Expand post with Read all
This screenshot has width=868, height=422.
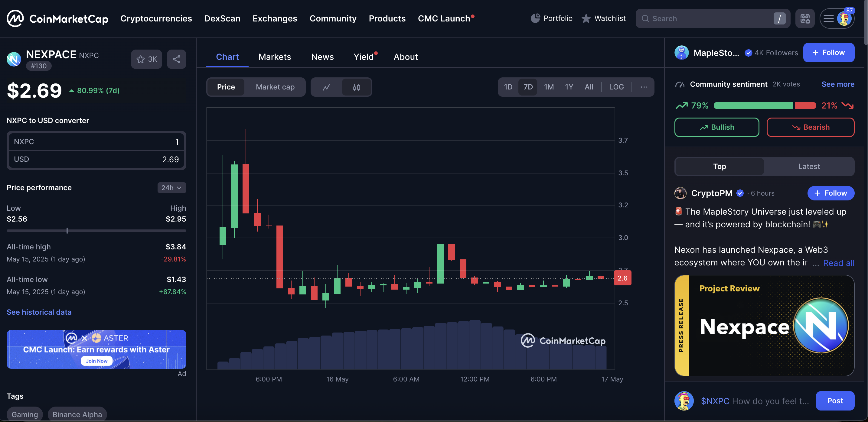(x=839, y=263)
